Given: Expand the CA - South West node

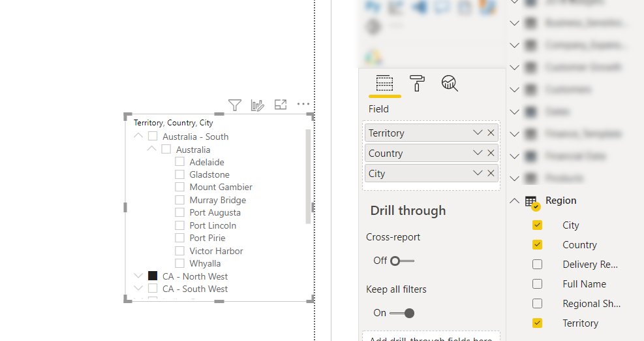Looking at the screenshot, I should (x=138, y=288).
